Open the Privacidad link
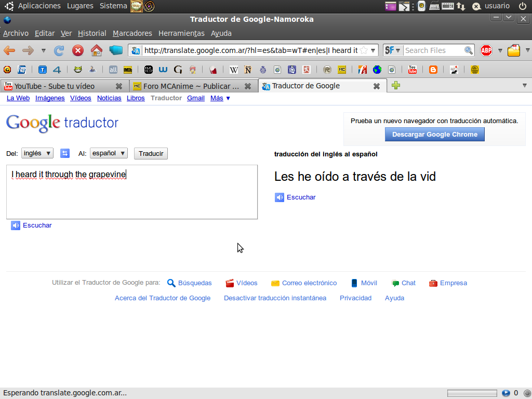The image size is (532, 399). pos(355,298)
